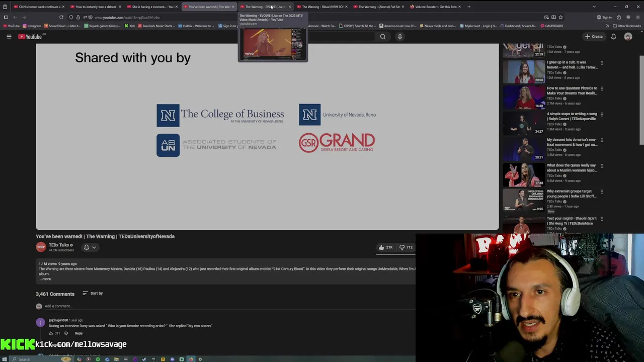The width and height of the screenshot is (644, 362).
Task: Open options menu for 'I grew up in a cult'
Action: tap(602, 63)
